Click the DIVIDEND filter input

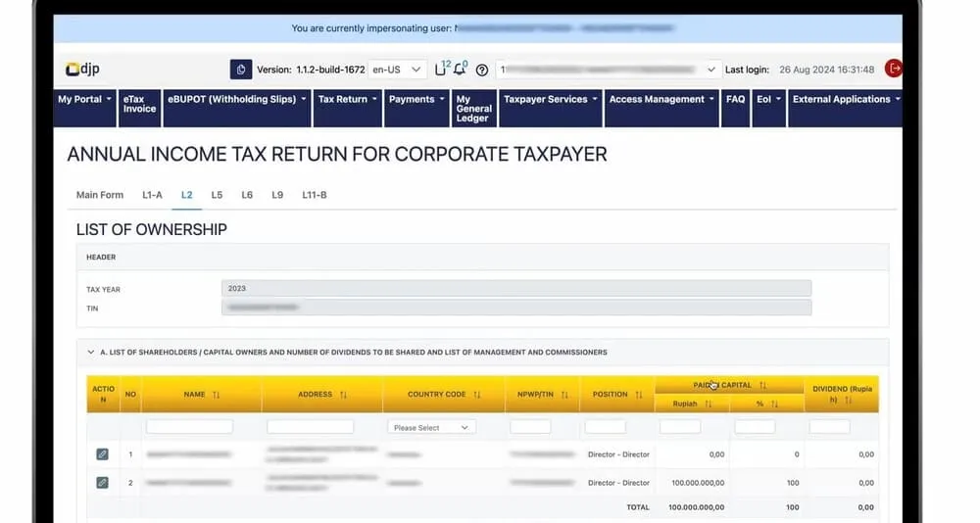coord(829,427)
